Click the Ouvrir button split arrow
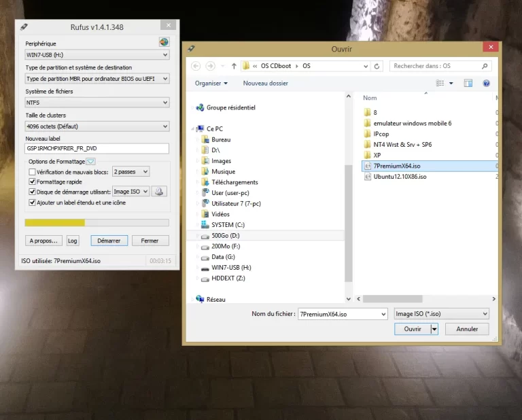522x420 pixels. (434, 329)
